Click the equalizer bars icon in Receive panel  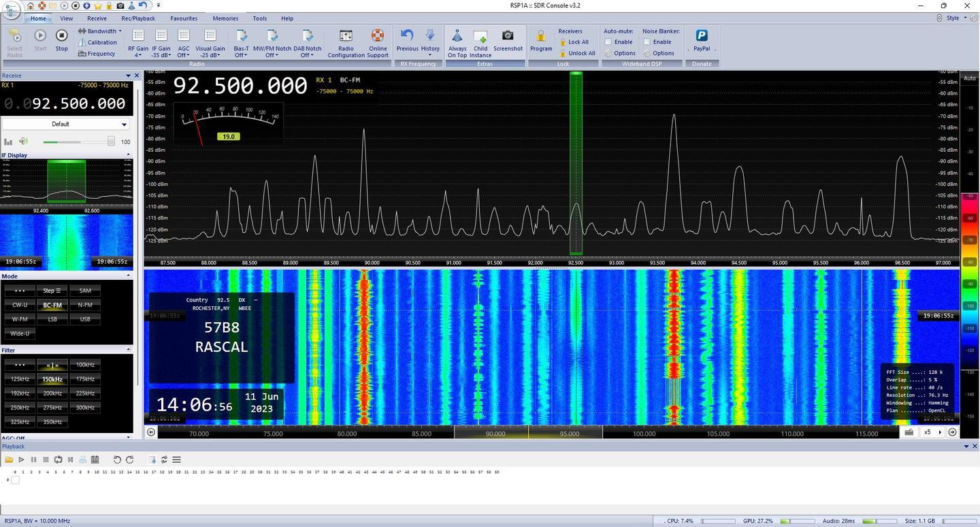(8, 142)
